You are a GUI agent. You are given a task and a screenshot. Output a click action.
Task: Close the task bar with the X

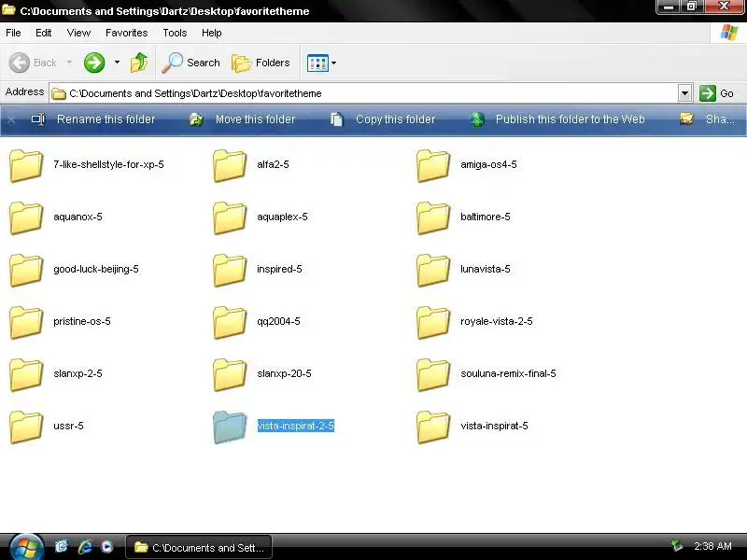(11, 119)
